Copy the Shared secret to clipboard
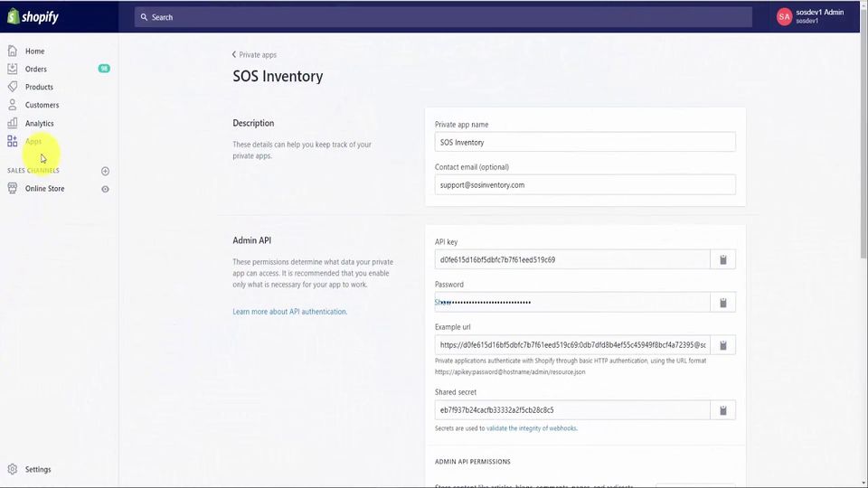868x488 pixels. click(723, 410)
